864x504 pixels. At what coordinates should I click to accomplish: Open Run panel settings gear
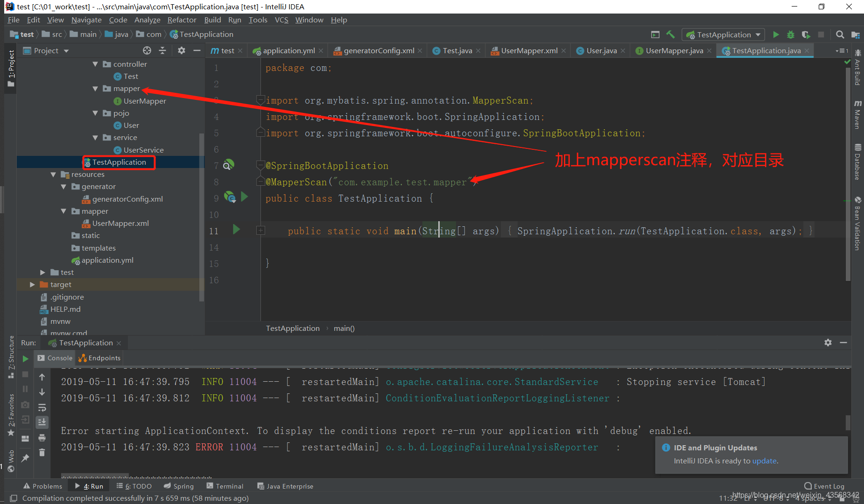(828, 343)
